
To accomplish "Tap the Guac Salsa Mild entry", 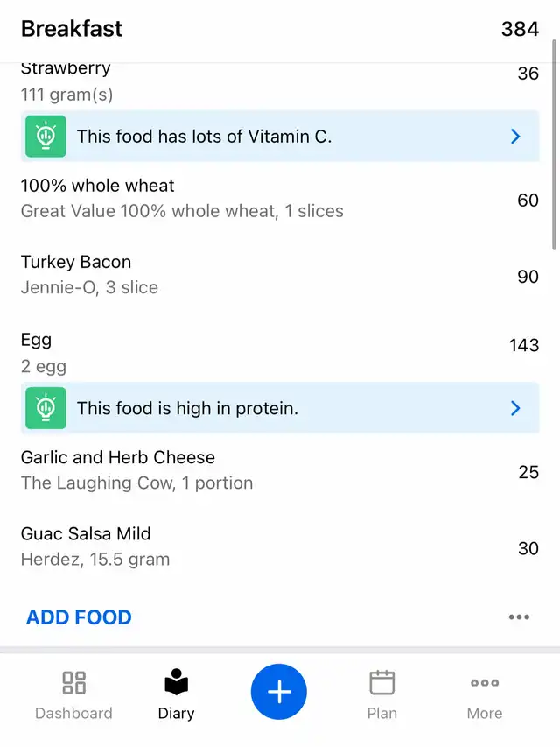I will point(262,546).
